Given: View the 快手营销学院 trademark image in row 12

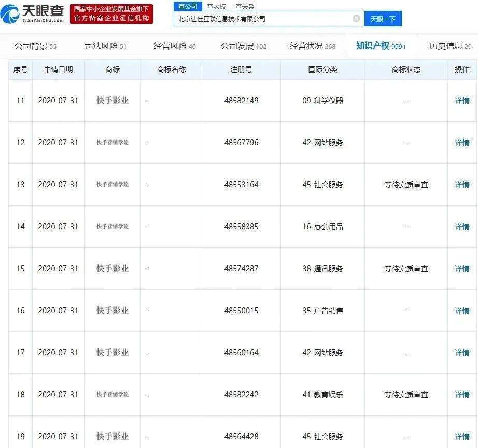Looking at the screenshot, I should (111, 143).
